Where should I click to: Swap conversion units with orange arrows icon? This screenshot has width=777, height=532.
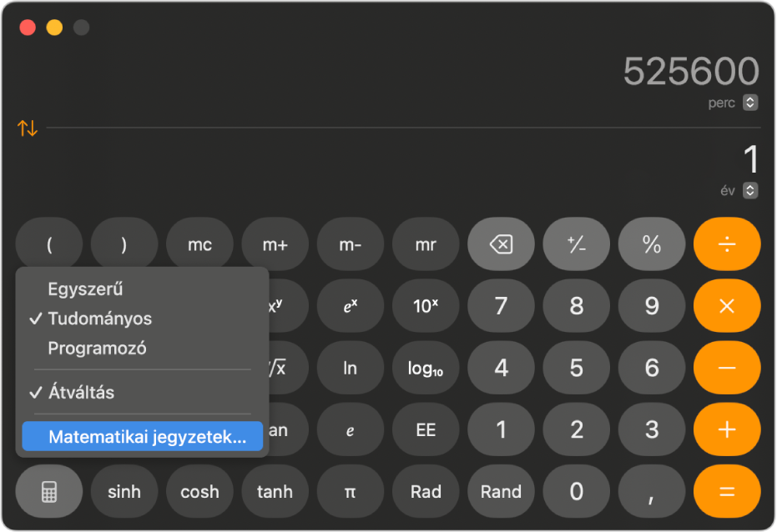click(x=28, y=128)
